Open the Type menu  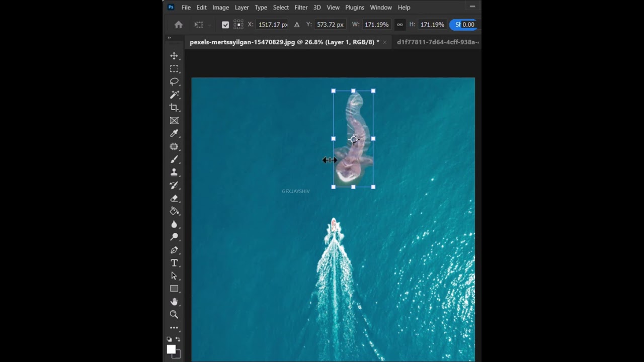click(261, 8)
